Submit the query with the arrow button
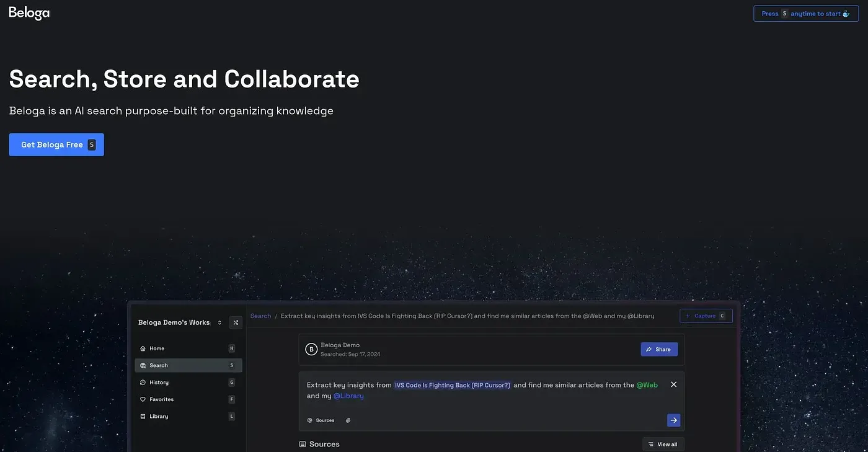The width and height of the screenshot is (868, 452). (674, 420)
